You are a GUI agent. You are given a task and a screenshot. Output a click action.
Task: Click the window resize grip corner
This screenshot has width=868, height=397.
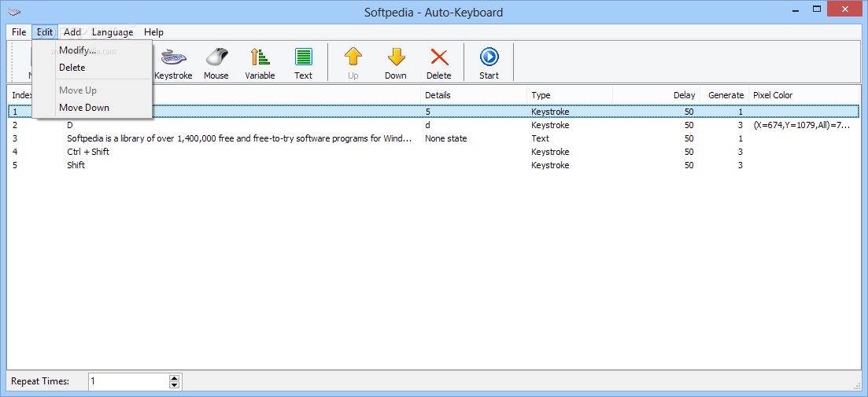click(x=856, y=385)
